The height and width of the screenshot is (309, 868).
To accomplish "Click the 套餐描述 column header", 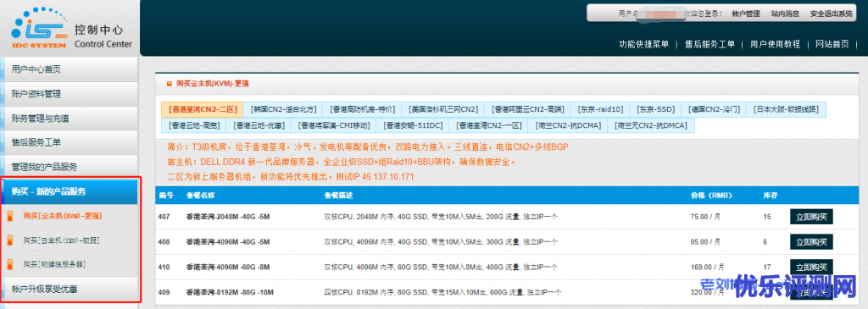I will coord(338,195).
